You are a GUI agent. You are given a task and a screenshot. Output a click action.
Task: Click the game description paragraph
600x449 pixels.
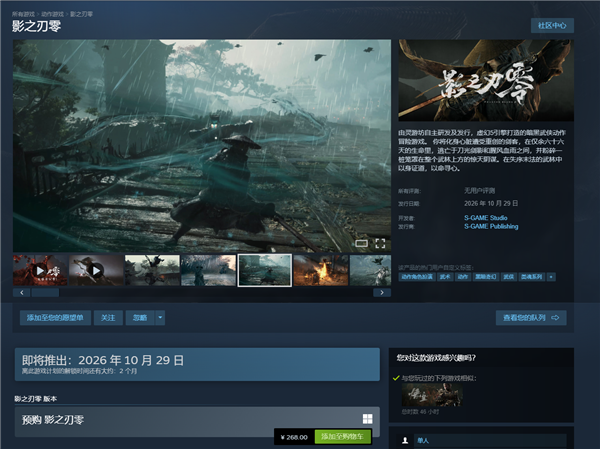tap(481, 150)
